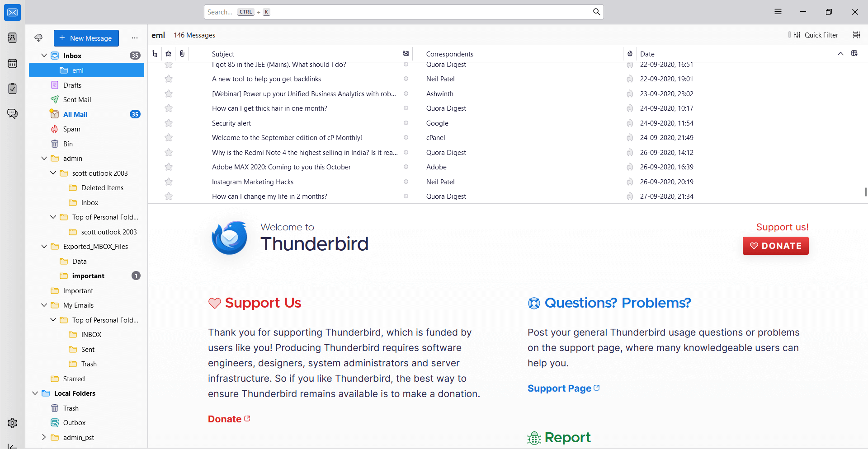The image size is (868, 449).
Task: Click the red DONATE button
Action: point(775,246)
